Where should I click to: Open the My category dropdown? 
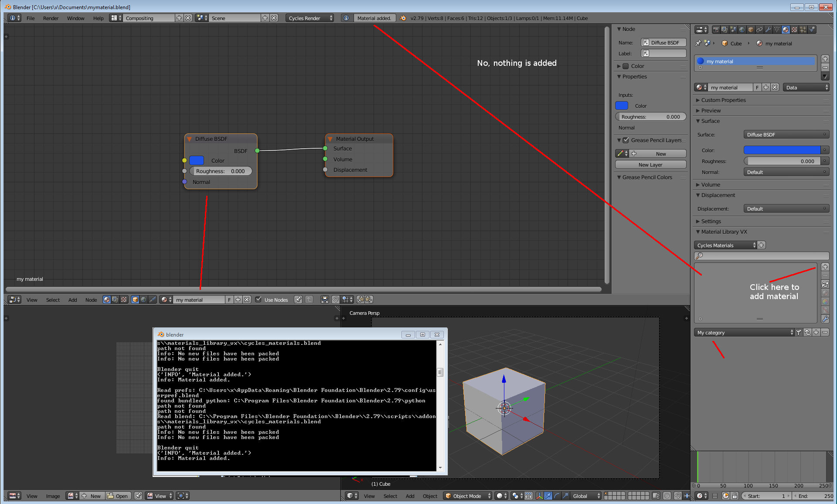(744, 332)
